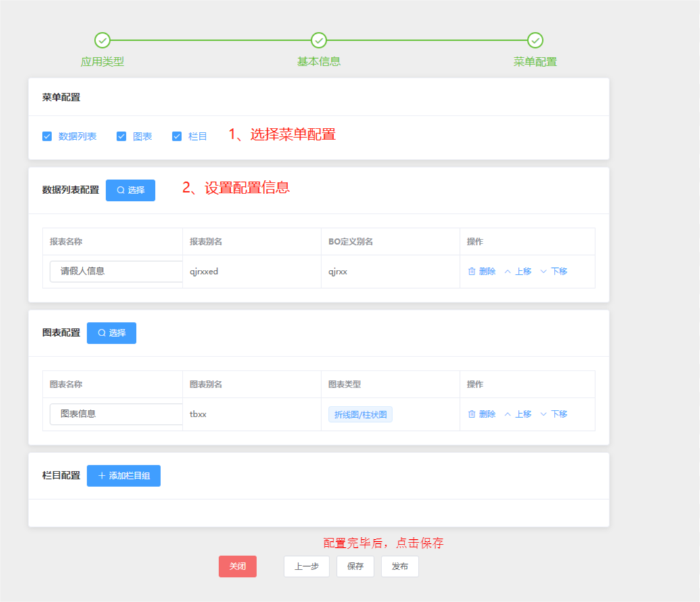Click the 发布 button
Viewport: 700px width, 602px height.
400,566
